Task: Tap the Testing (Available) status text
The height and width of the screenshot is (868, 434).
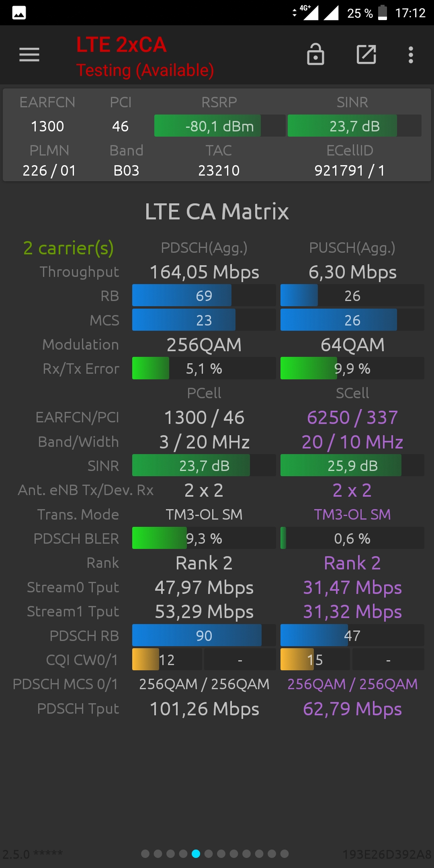Action: (145, 70)
